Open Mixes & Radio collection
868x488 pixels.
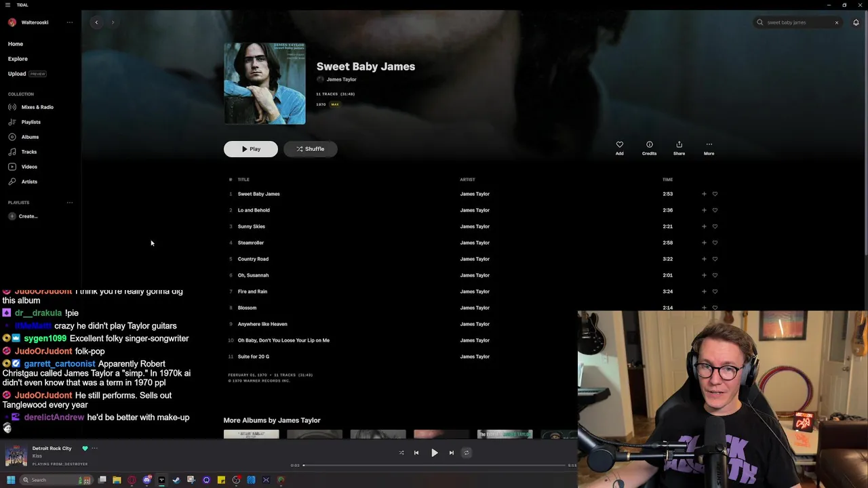coord(31,107)
